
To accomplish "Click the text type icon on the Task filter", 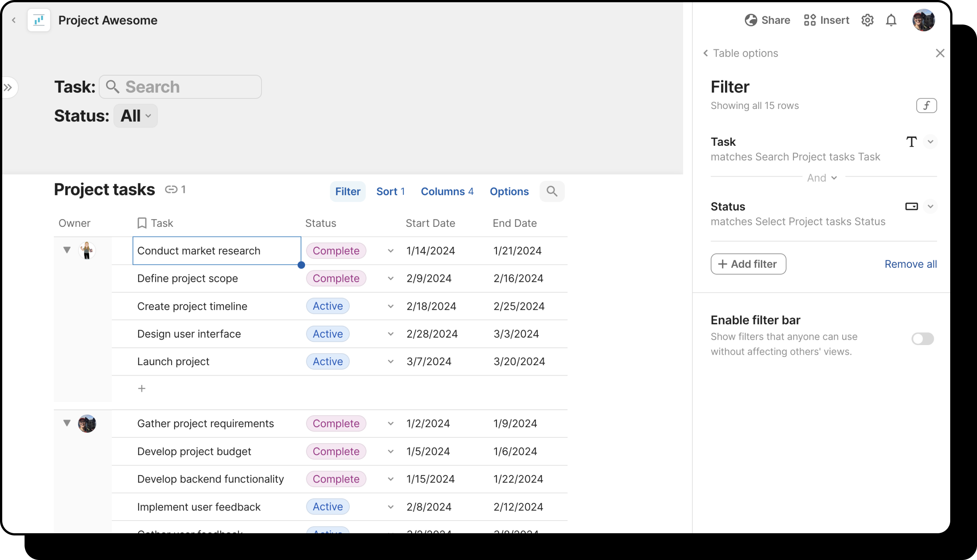I will tap(912, 142).
